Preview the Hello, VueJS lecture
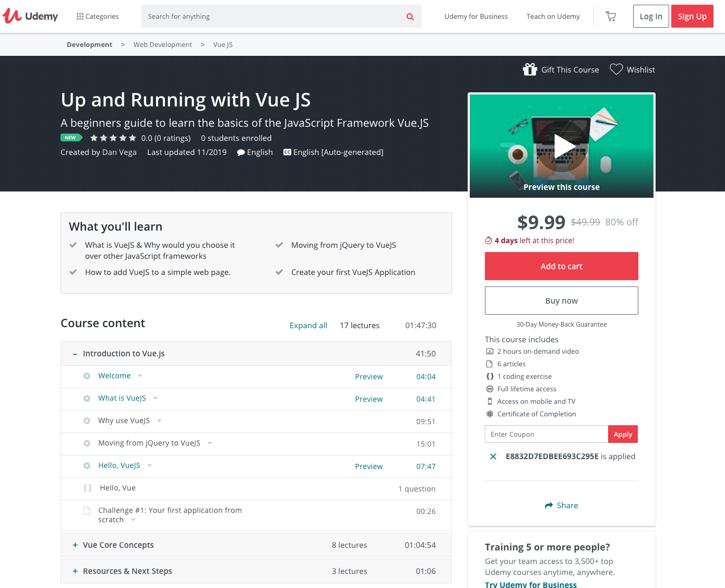 pos(369,466)
